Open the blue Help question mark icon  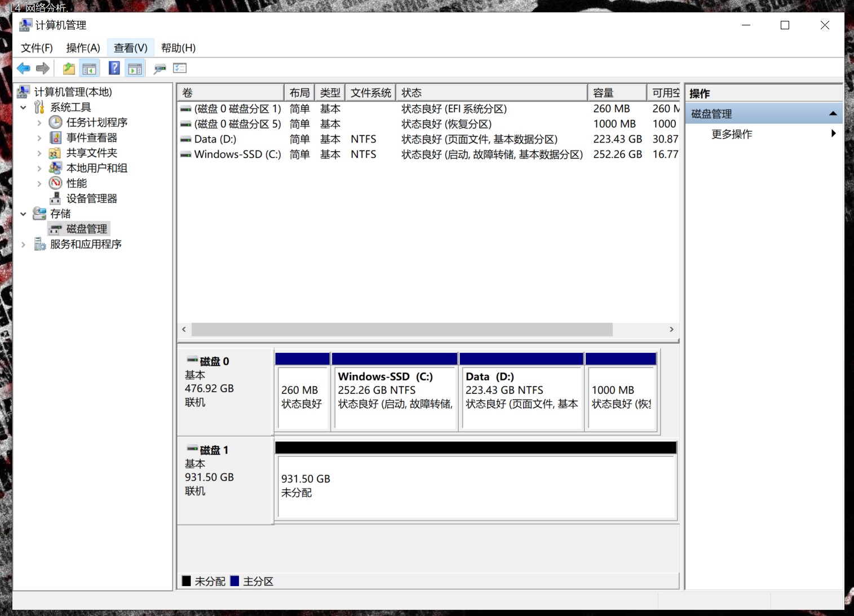[x=114, y=68]
